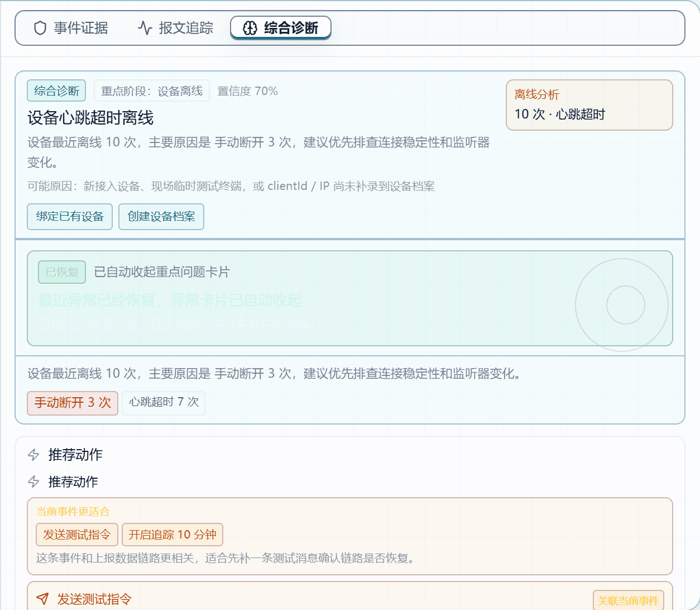
Task: Click the 已恢复 status badge
Action: click(62, 272)
